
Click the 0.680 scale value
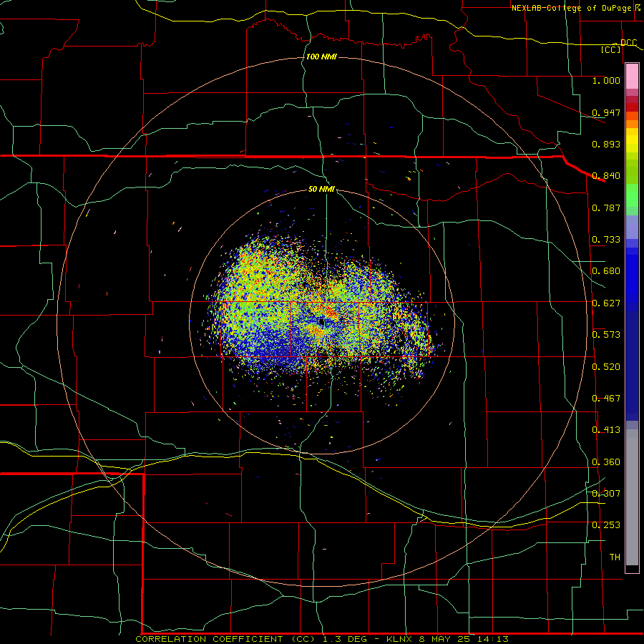pos(606,271)
